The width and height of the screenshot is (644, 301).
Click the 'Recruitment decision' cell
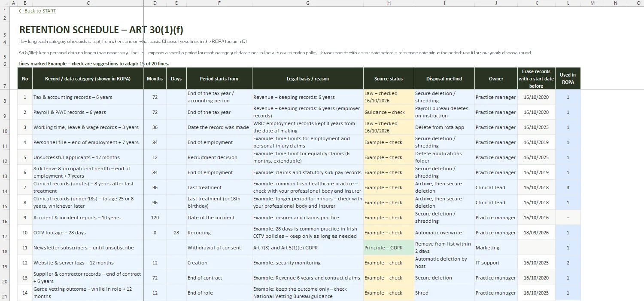coord(219,157)
